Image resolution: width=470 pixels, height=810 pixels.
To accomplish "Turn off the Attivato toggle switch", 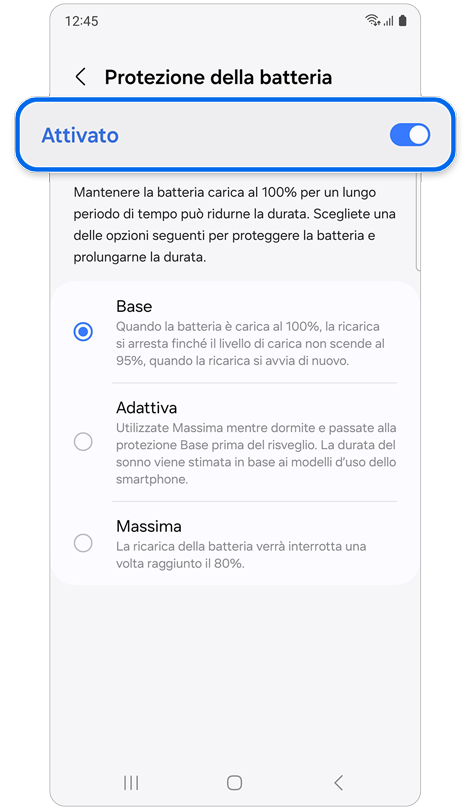I will tap(410, 135).
